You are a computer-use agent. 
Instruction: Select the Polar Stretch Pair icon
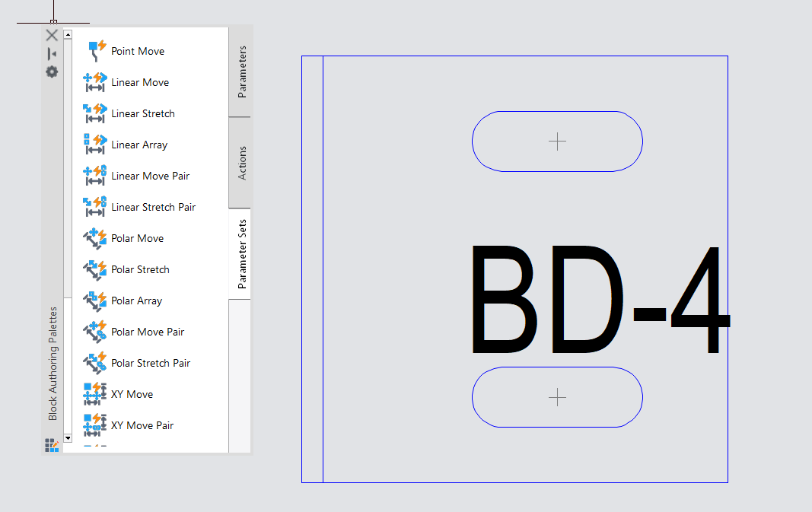tap(95, 362)
